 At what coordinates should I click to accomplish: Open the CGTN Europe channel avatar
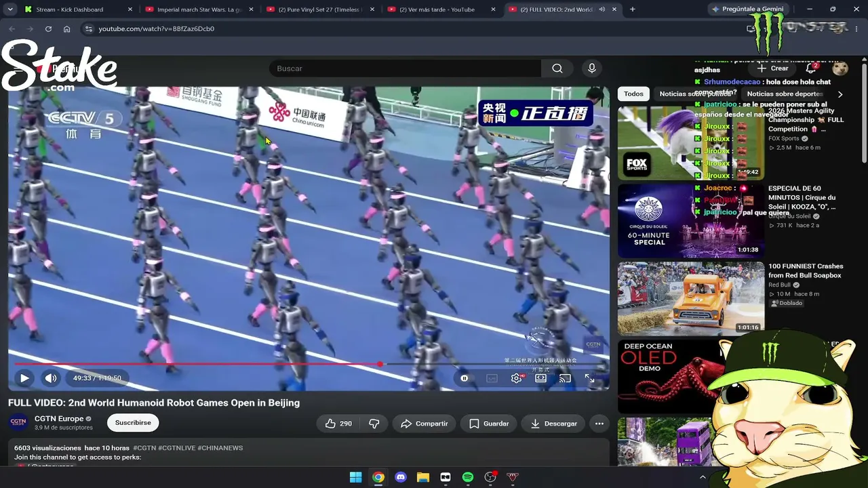tap(18, 422)
